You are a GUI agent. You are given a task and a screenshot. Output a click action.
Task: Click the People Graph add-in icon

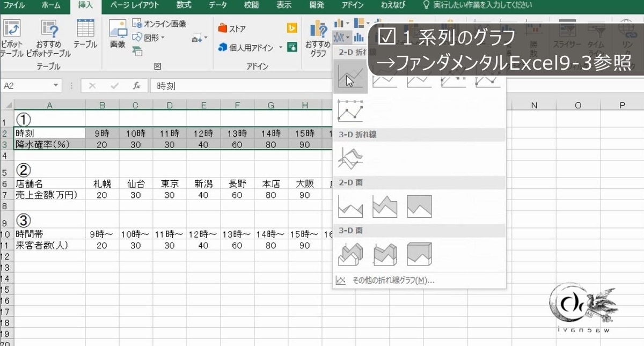tap(292, 47)
